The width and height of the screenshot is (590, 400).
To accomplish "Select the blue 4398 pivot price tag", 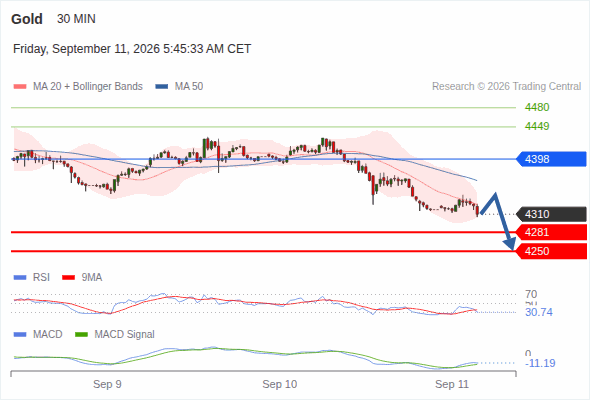I will (x=551, y=159).
